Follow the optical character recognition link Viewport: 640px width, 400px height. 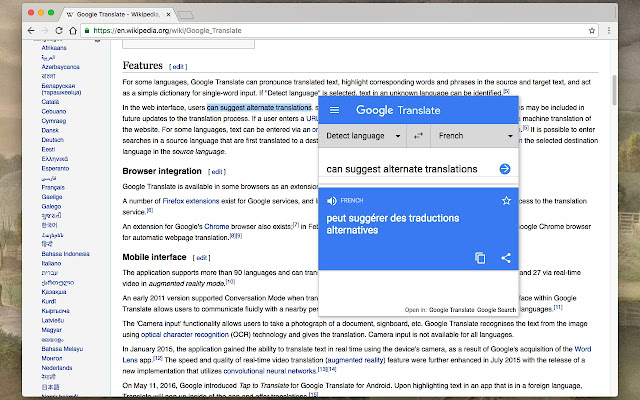point(184,335)
